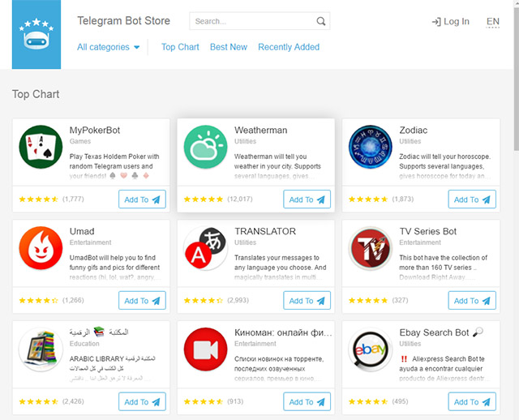
Task: Click the Utilities category under Weatherman
Action: tap(245, 141)
